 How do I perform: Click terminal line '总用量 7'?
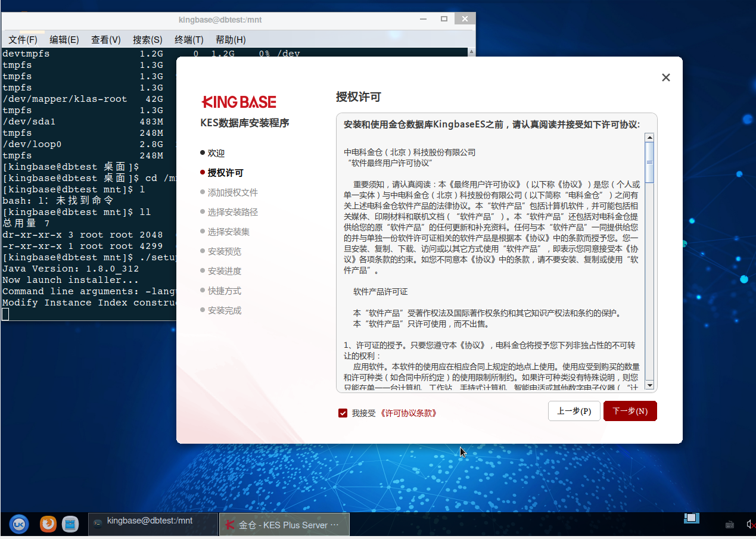pos(26,223)
